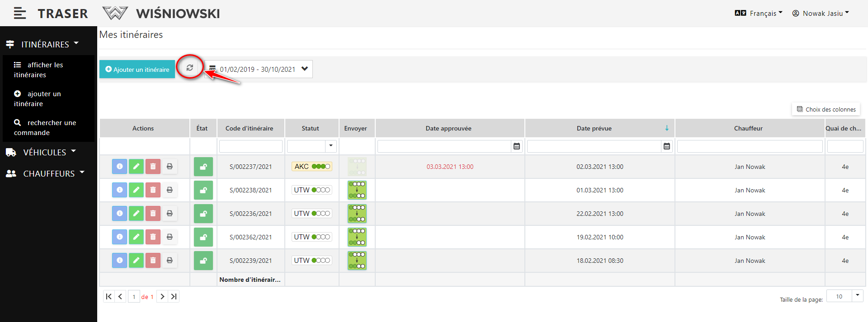Collapse the sidebar with hamburger icon
Image resolution: width=868 pixels, height=322 pixels.
[20, 14]
